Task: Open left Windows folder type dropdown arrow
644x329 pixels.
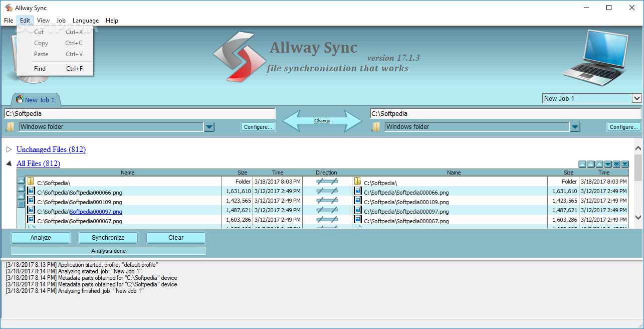Action: coord(209,127)
